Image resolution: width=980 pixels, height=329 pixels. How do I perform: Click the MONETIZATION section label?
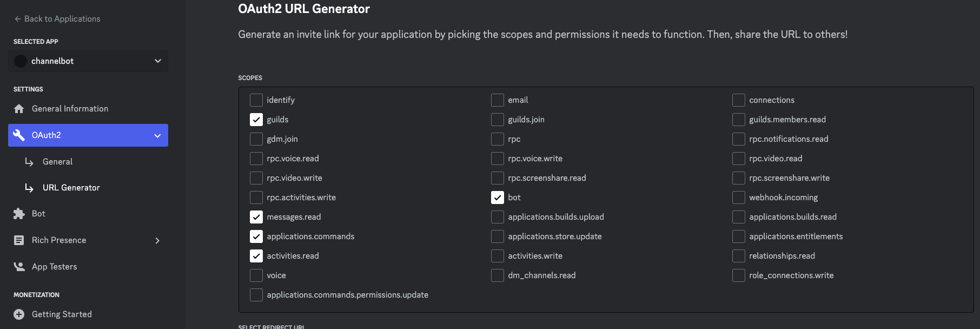click(36, 295)
